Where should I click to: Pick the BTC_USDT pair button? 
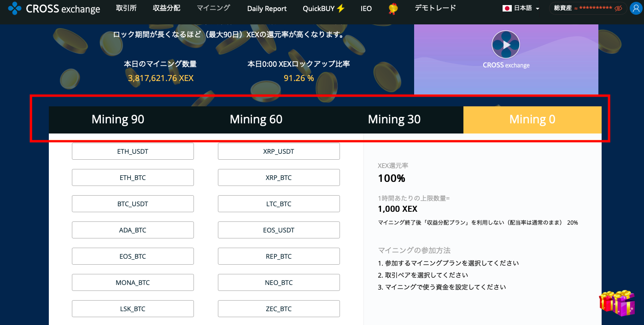coord(133,203)
